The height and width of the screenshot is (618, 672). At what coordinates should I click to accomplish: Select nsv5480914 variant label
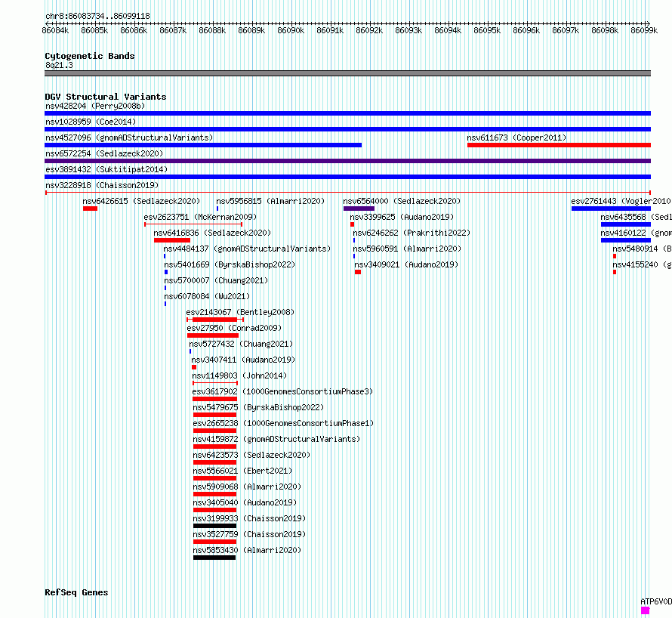pyautogui.click(x=642, y=249)
